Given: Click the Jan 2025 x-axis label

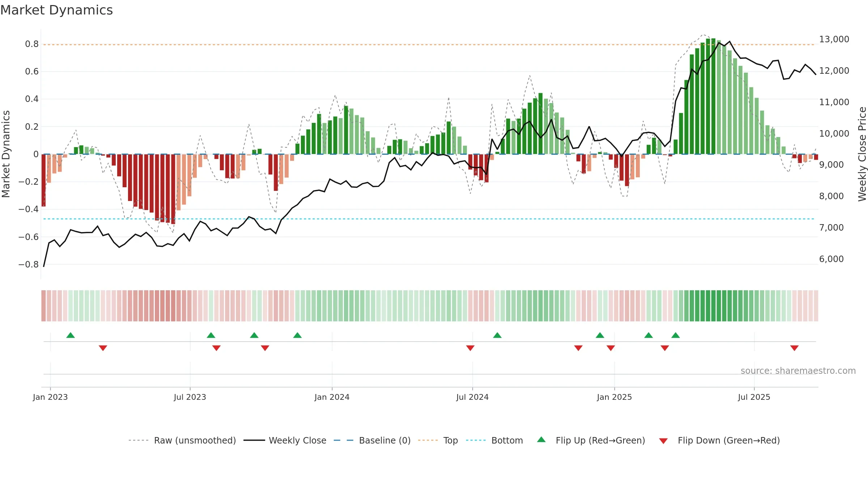Looking at the screenshot, I should 614,397.
